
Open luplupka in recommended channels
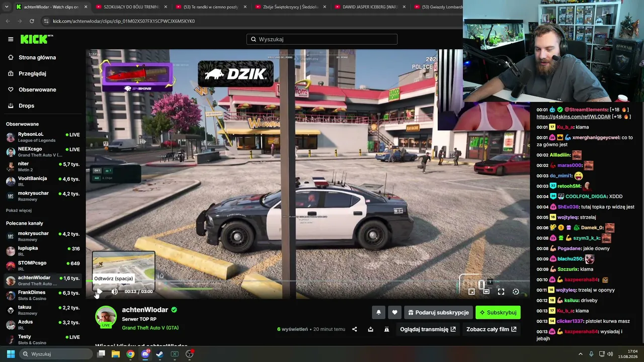43,251
